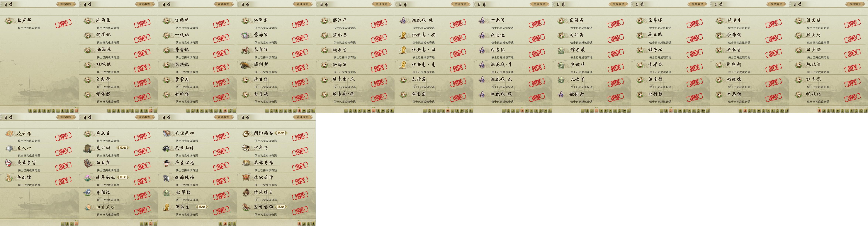This screenshot has width=868, height=226.
Task: Select page 11 in the 故岁辞 panel
Action: tap(77, 110)
